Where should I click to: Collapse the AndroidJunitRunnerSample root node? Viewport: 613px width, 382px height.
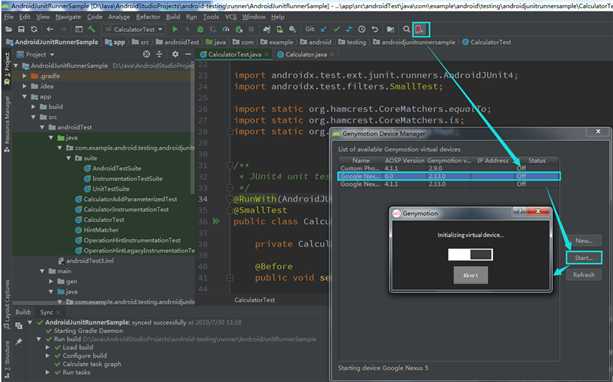(x=16, y=66)
